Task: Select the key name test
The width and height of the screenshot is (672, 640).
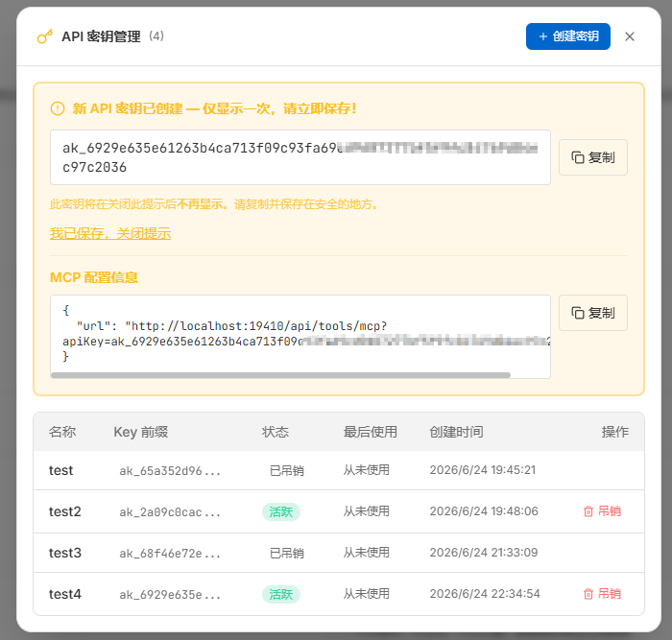Action: tap(60, 470)
